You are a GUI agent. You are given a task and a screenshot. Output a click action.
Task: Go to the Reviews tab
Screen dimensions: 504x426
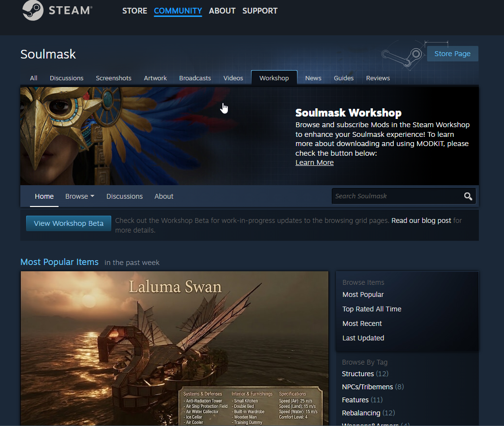[x=378, y=78]
